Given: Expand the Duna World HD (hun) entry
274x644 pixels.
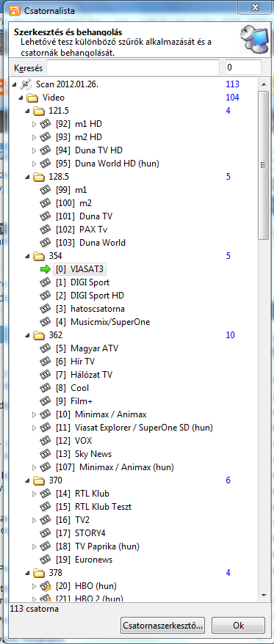Looking at the screenshot, I should coord(34,164).
